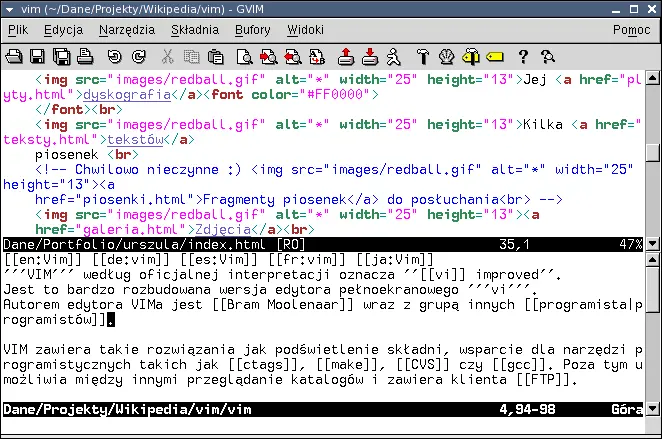Image resolution: width=662 pixels, height=439 pixels.
Task: Save current file via floppy icon
Action: (x=38, y=56)
